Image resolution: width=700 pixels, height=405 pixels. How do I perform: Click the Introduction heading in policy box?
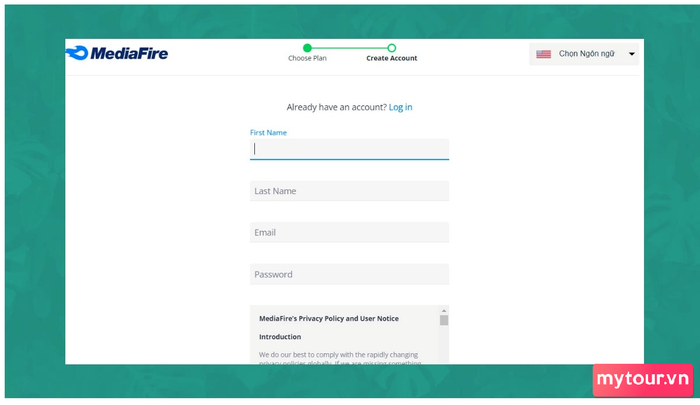tap(280, 337)
